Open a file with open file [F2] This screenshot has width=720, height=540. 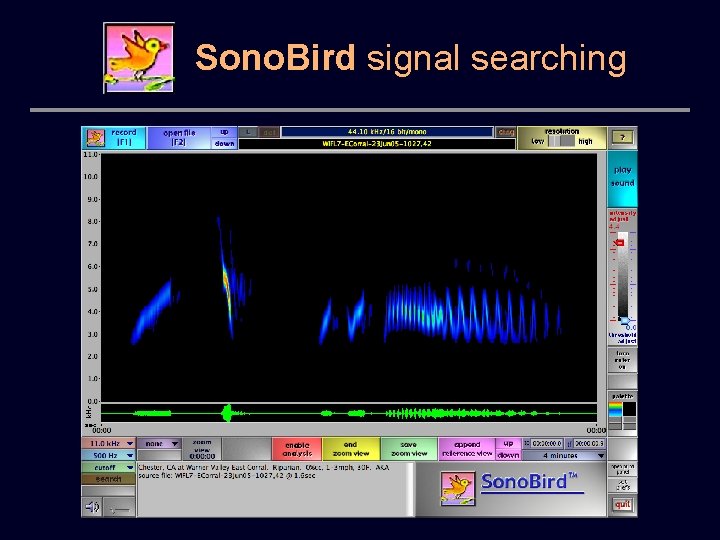tap(179, 138)
